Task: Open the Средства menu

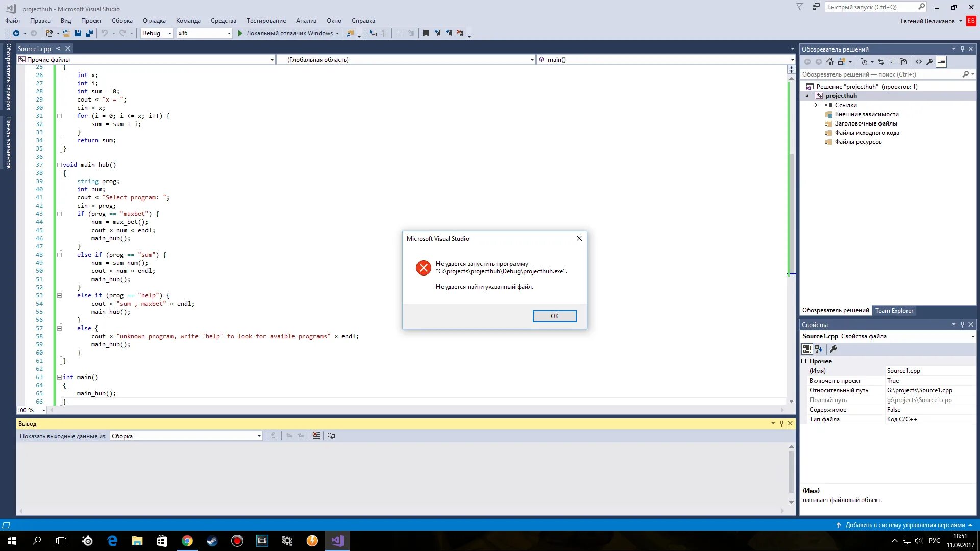Action: coord(224,21)
